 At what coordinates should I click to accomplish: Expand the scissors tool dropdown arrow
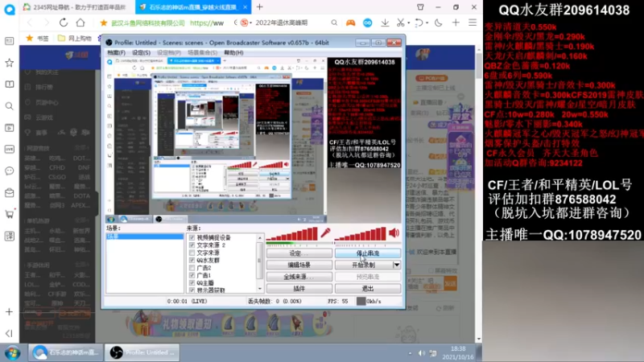pyautogui.click(x=408, y=23)
